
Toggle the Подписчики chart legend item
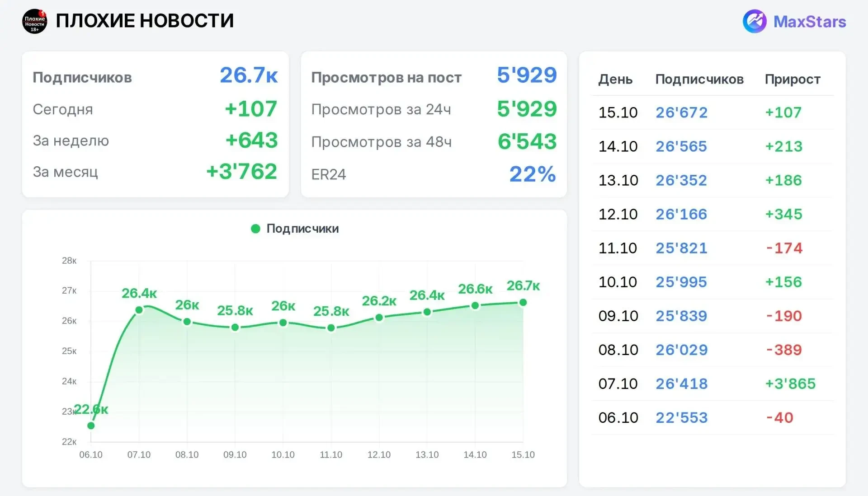295,229
